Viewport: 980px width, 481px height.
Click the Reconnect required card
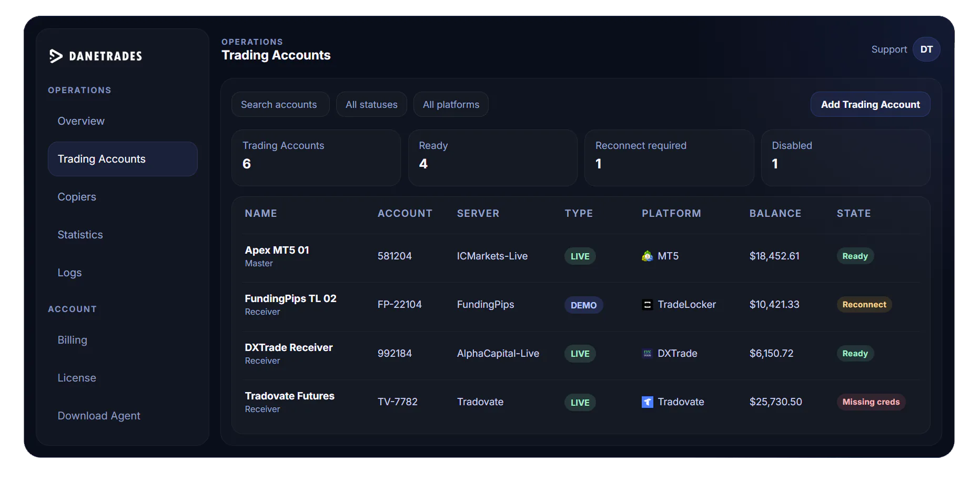pyautogui.click(x=669, y=158)
